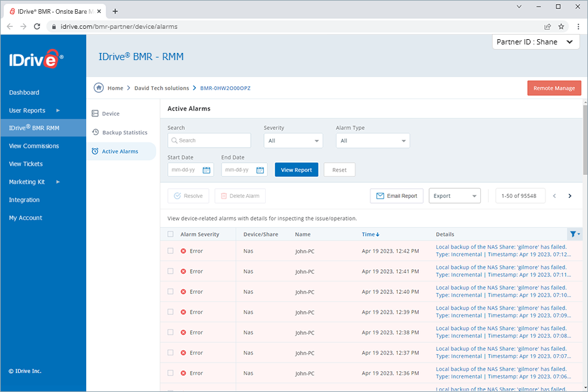This screenshot has width=588, height=392.
Task: Select the checkbox for the 12:37 PM alarm
Action: (171, 352)
